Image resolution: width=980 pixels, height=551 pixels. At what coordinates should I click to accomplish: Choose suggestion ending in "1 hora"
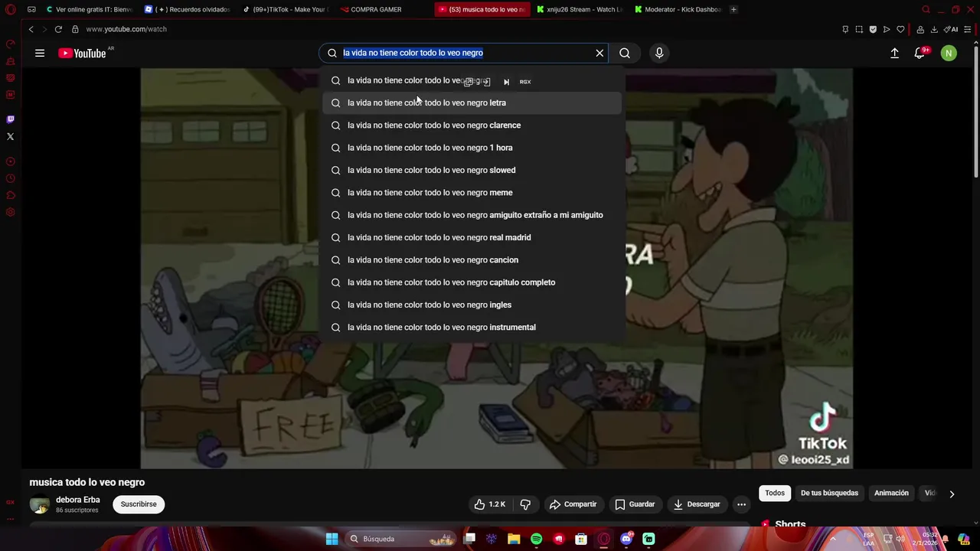pos(472,148)
